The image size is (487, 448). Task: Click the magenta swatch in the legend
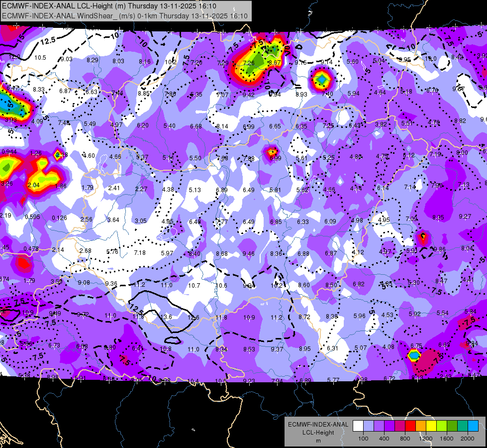(x=400, y=426)
